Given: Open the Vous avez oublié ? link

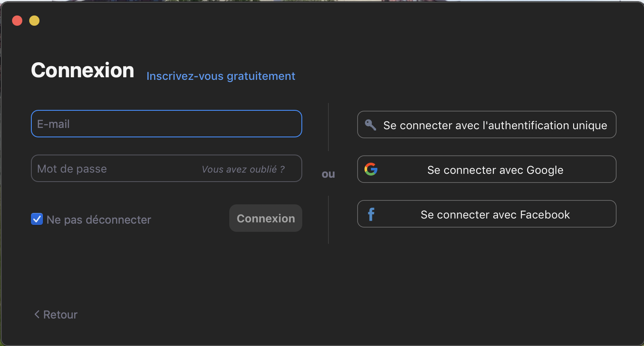Looking at the screenshot, I should pyautogui.click(x=243, y=169).
